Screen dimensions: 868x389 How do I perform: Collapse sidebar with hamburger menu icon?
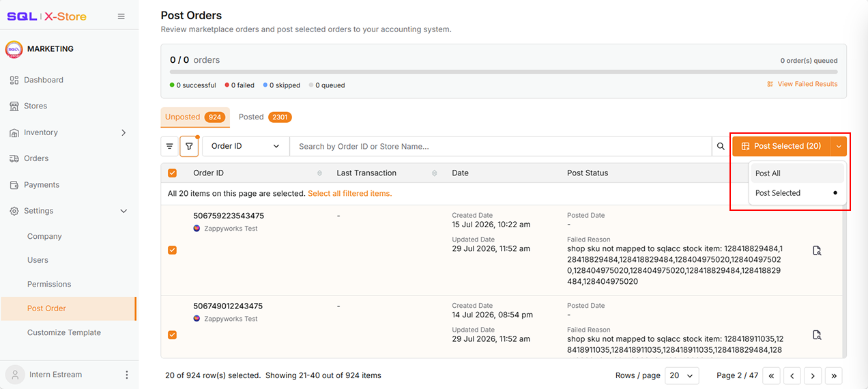click(x=121, y=16)
